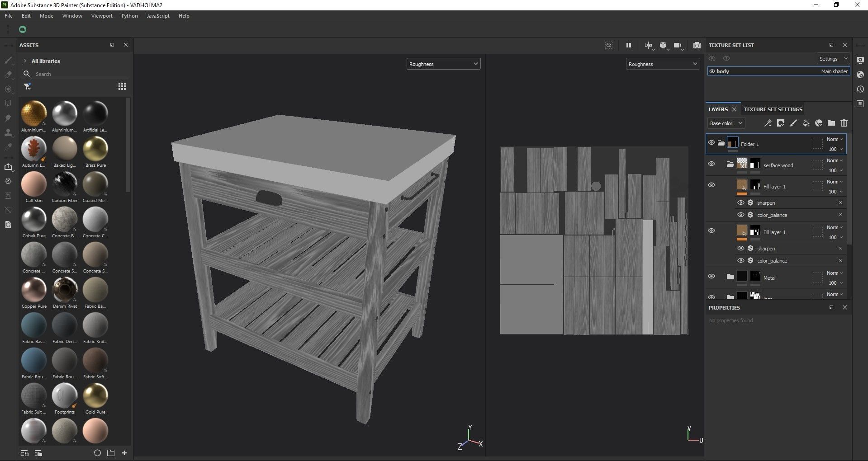The height and width of the screenshot is (461, 868).
Task: Create a new folder in layers
Action: (x=831, y=123)
